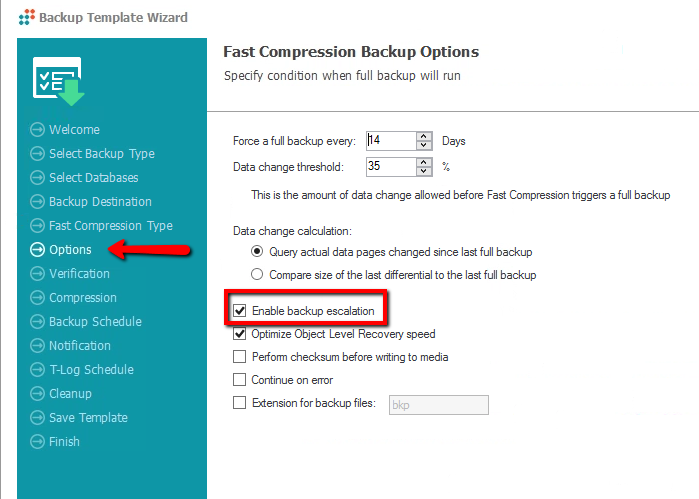Select Compare size of last differential option

pos(258,274)
